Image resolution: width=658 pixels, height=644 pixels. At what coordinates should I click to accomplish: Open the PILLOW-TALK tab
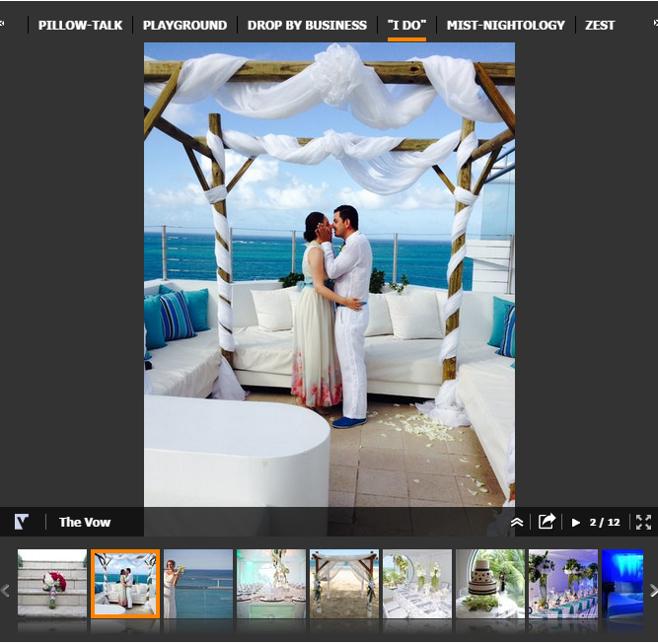pyautogui.click(x=80, y=26)
